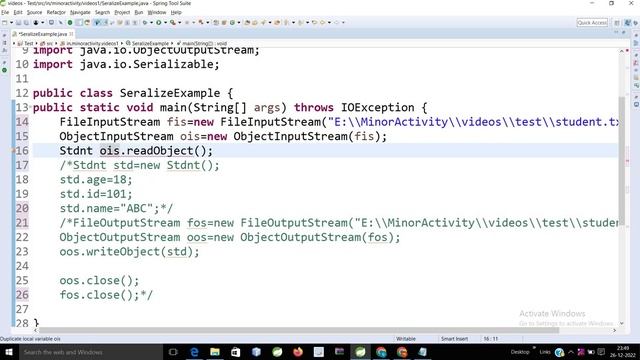Open the Action Center notification icon
The width and height of the screenshot is (640, 360).
pyautogui.click(x=601, y=352)
